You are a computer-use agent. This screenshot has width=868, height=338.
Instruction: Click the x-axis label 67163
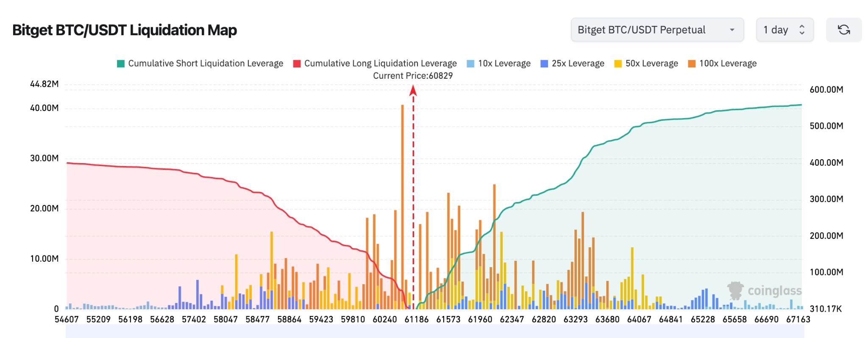coord(798,319)
